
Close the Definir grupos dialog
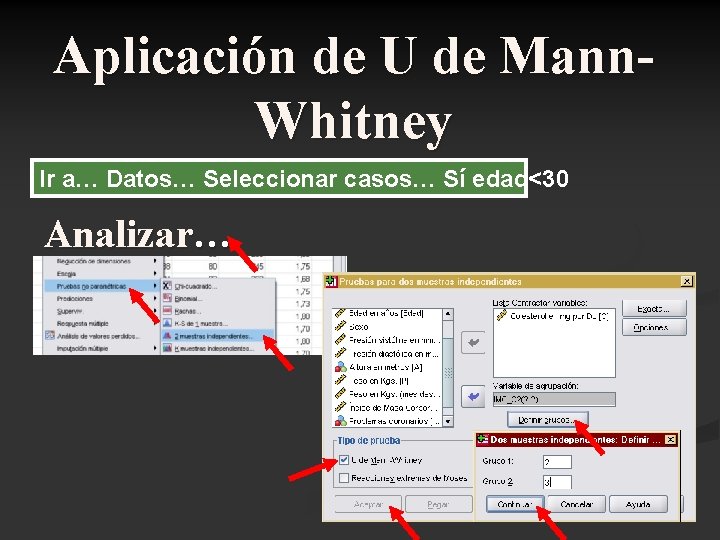coord(670,439)
